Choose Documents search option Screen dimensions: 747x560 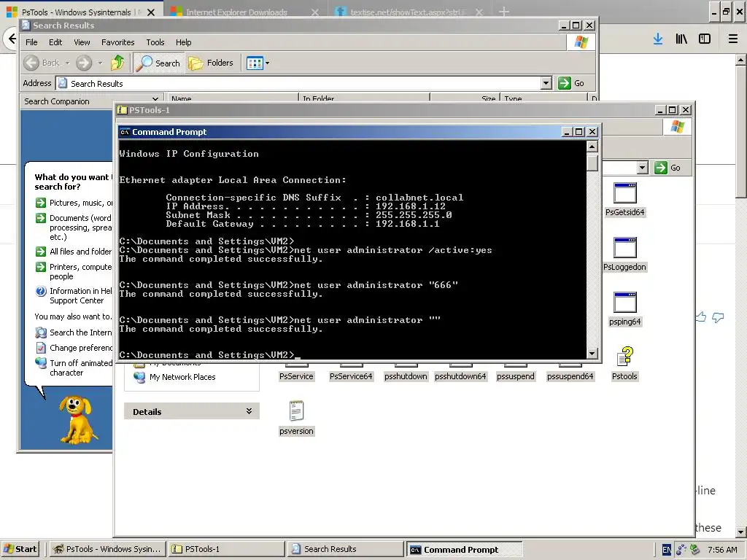click(74, 227)
